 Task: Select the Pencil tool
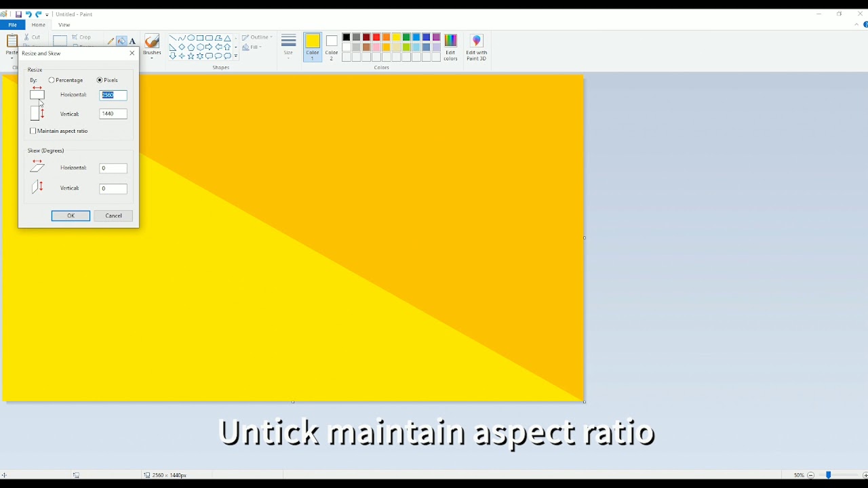[x=111, y=41]
